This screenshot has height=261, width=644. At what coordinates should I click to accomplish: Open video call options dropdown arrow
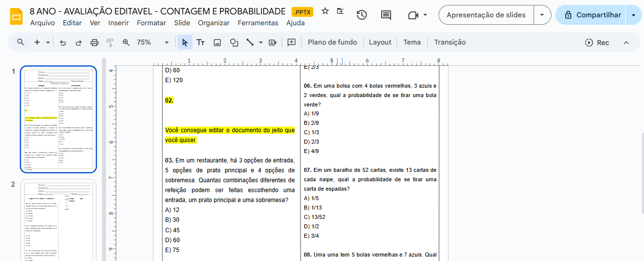[425, 15]
